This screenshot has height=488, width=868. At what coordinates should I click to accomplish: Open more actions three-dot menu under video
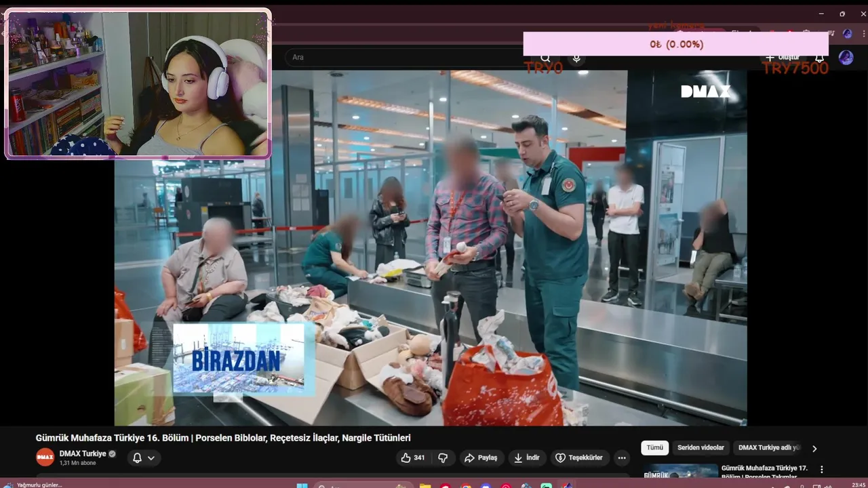click(622, 458)
